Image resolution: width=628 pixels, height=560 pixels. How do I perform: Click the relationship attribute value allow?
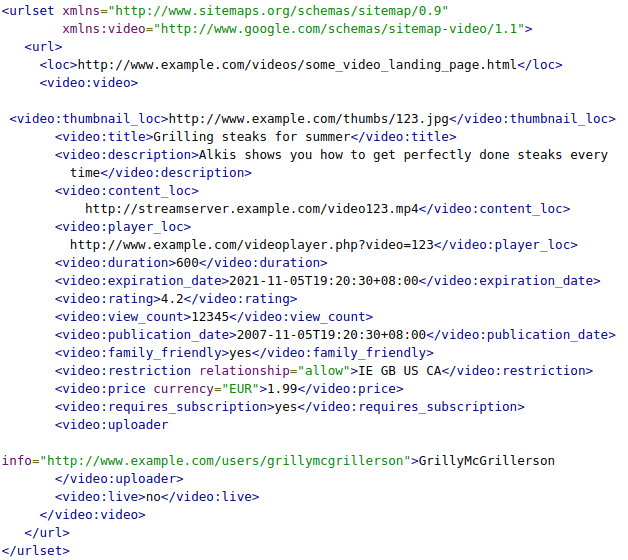click(324, 371)
